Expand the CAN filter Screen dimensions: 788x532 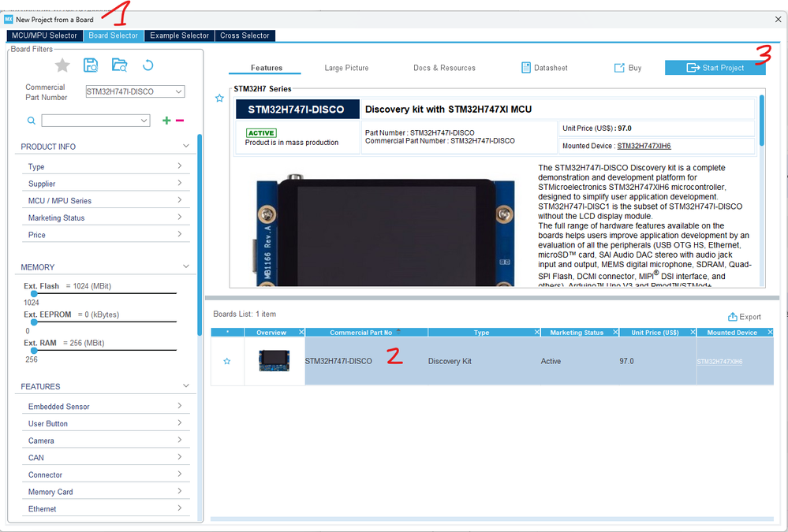(x=106, y=458)
